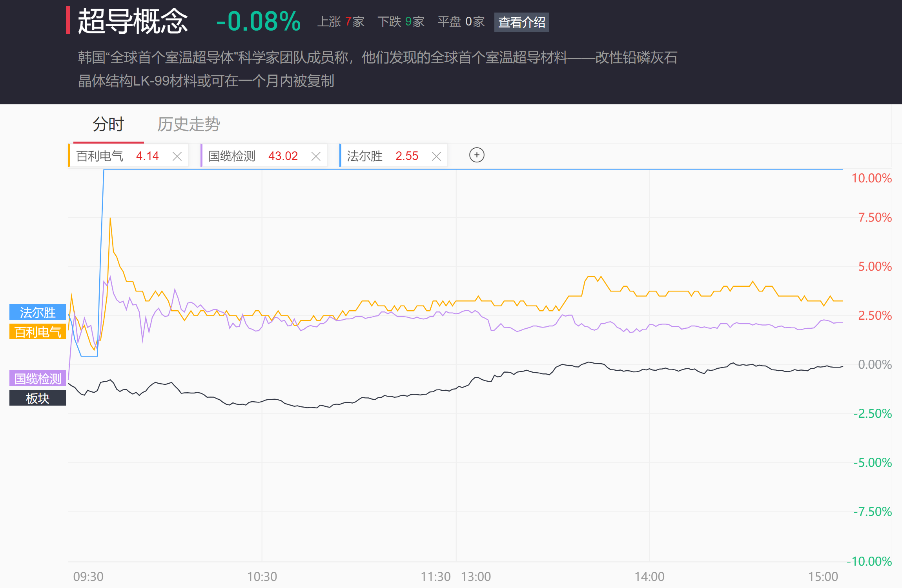Click the 10:30 time axis marker
This screenshot has height=588, width=902.
(x=262, y=577)
